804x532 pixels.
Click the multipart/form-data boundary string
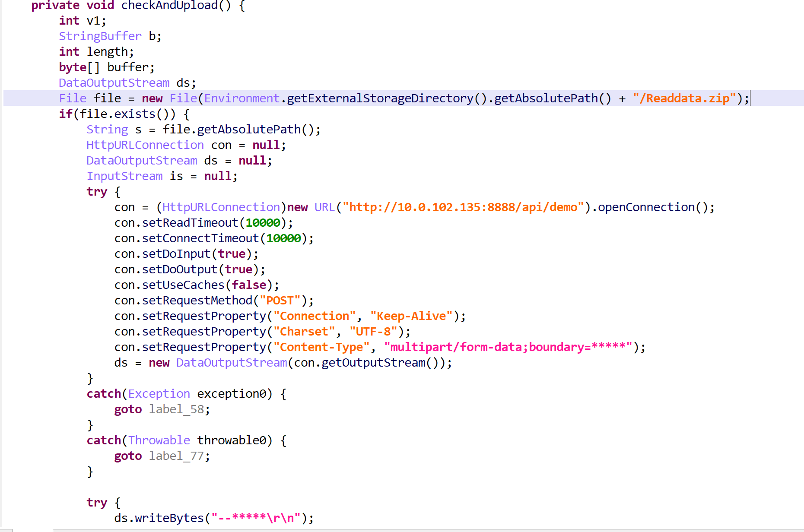508,347
